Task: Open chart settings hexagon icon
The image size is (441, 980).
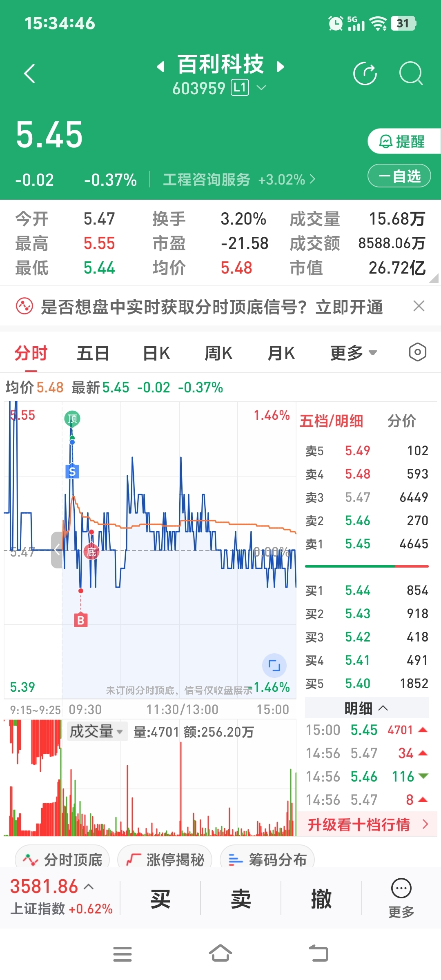Action: coord(417,352)
